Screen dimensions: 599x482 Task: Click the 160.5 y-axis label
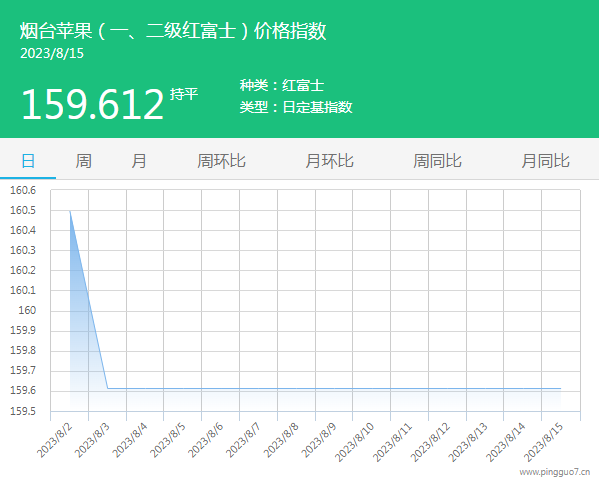point(23,210)
